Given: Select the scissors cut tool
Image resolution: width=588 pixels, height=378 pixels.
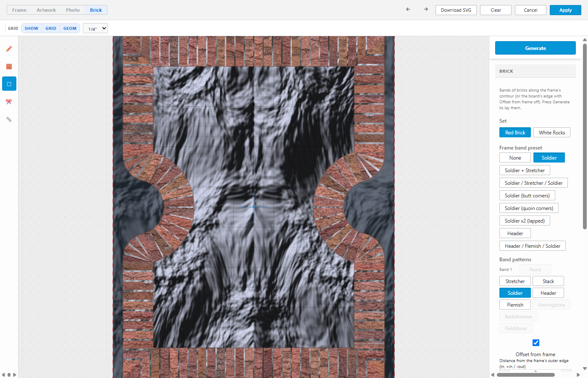Looking at the screenshot, I should coord(9,102).
